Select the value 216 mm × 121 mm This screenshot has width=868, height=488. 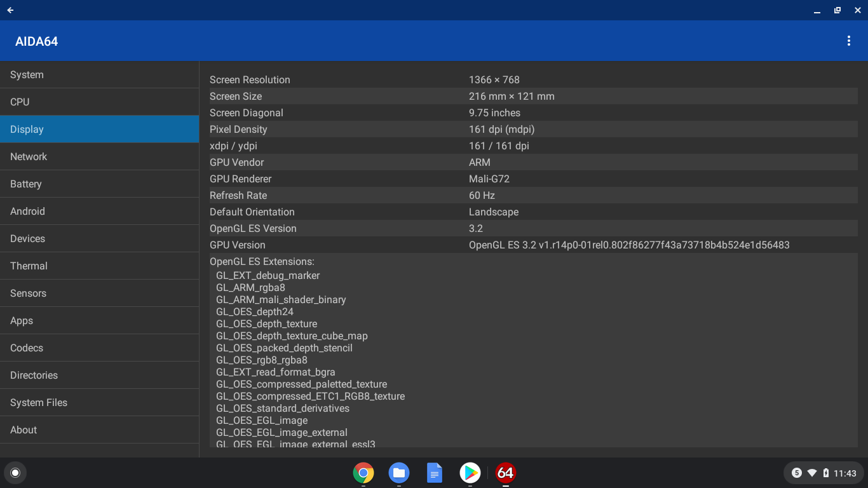pyautogui.click(x=512, y=96)
